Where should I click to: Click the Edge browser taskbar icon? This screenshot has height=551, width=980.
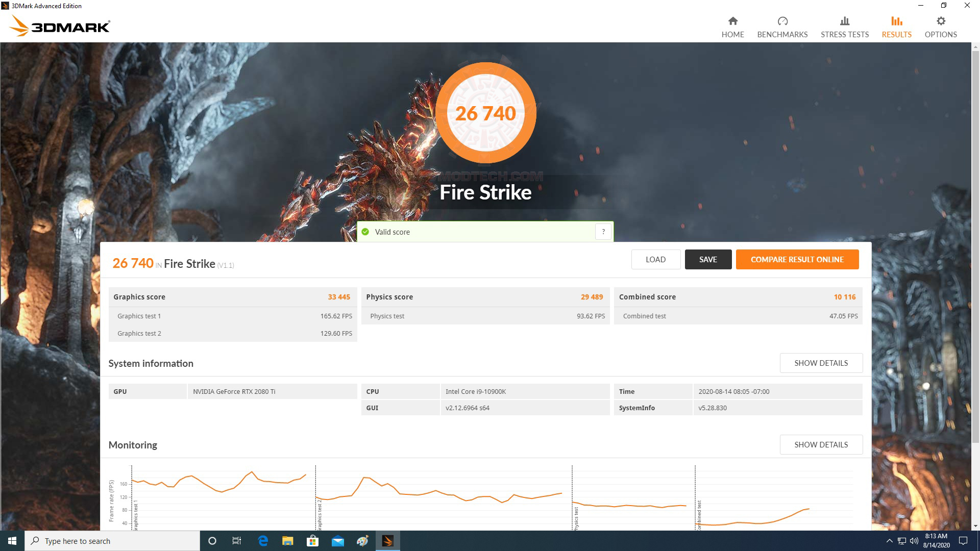[262, 541]
